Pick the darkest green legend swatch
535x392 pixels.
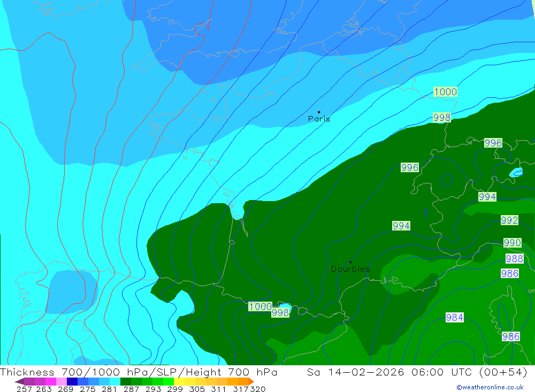click(125, 381)
